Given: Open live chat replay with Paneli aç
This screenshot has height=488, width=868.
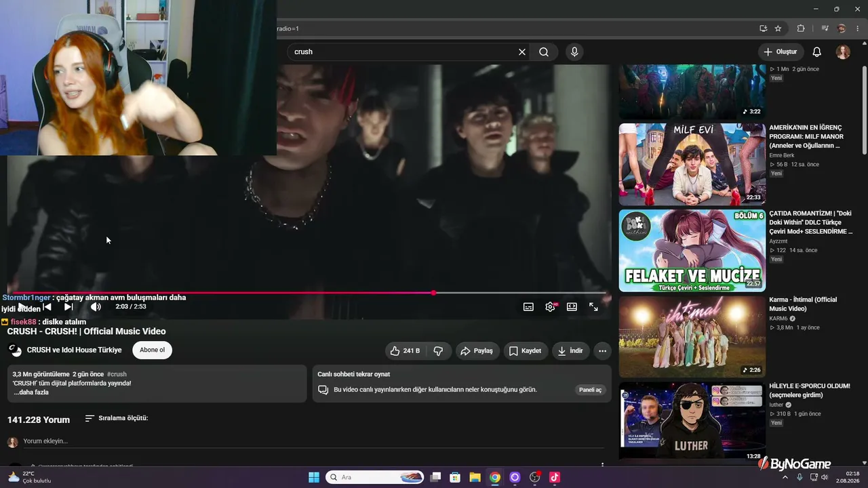Looking at the screenshot, I should [590, 390].
